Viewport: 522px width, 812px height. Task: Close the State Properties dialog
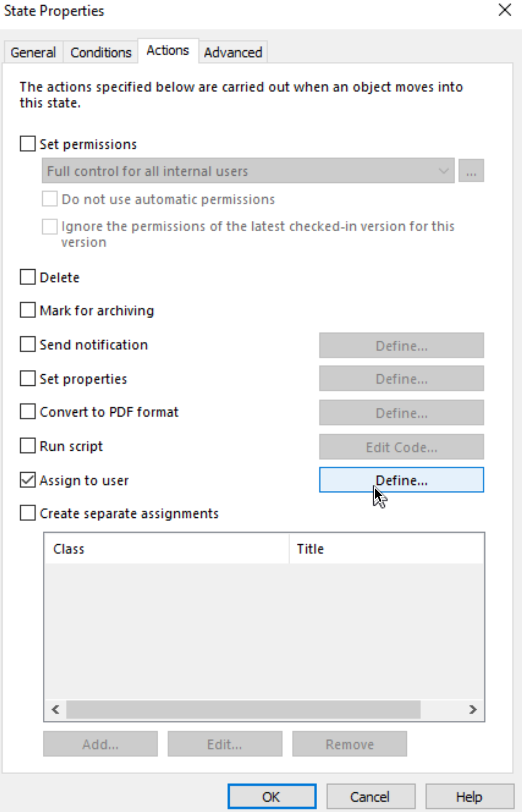pos(505,10)
